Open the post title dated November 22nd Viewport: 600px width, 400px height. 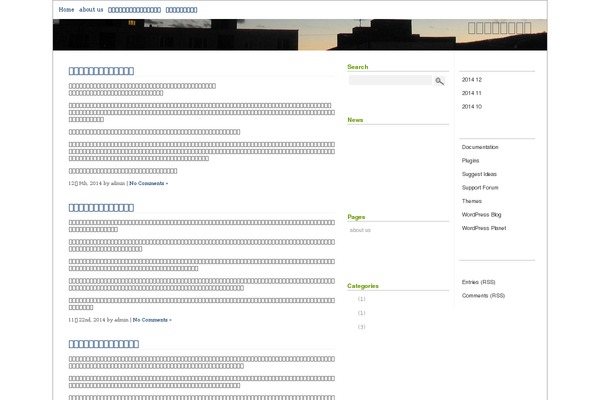point(101,207)
